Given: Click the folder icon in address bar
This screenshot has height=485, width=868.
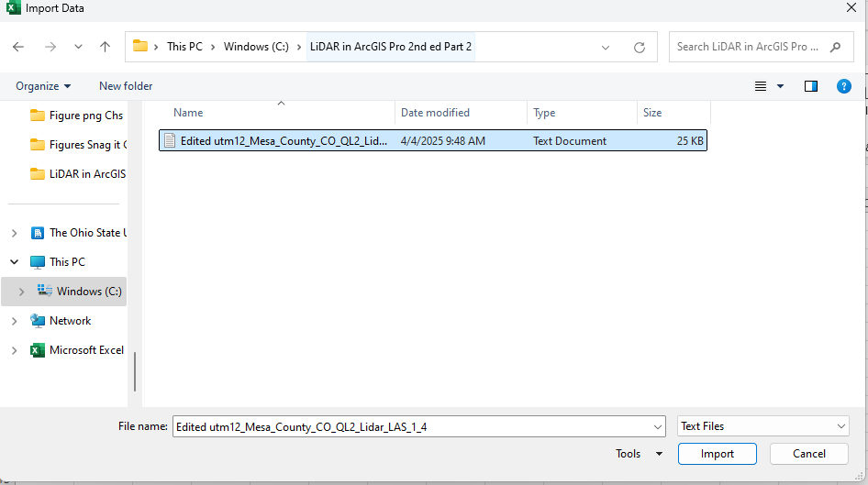Looking at the screenshot, I should (140, 46).
